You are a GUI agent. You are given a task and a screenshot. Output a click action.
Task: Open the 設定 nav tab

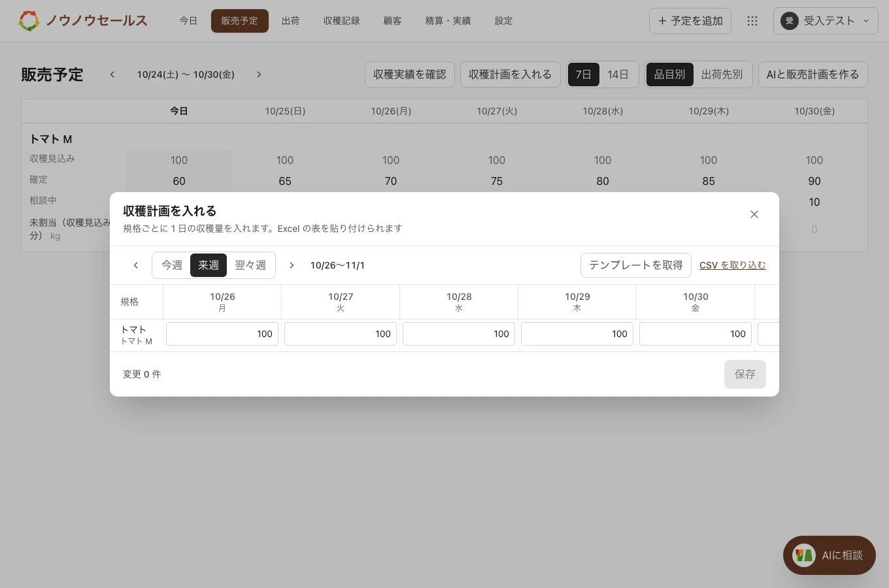504,21
